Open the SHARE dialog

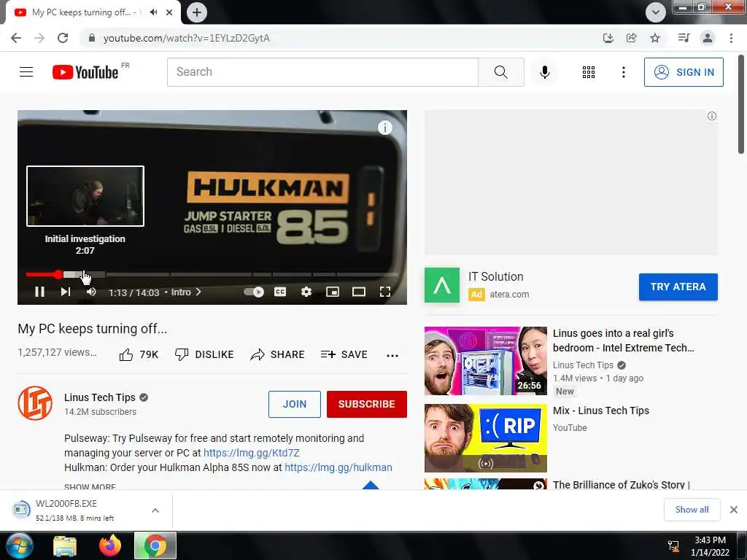tap(277, 355)
